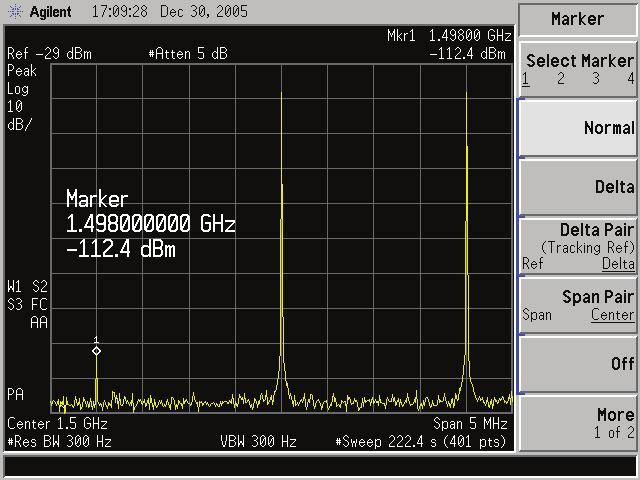Click the 10 dB/ scale label
The height and width of the screenshot is (480, 640).
tap(19, 116)
